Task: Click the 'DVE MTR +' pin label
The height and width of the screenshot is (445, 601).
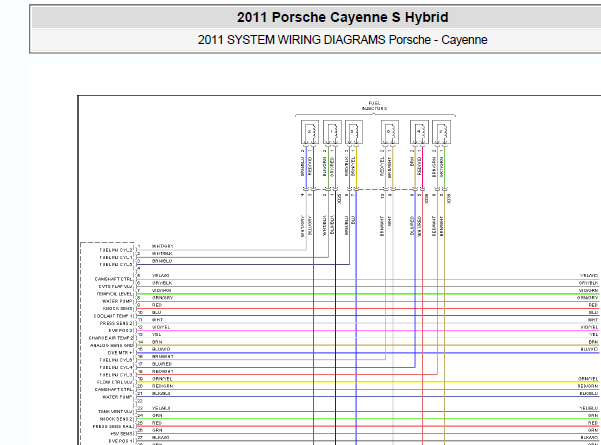Action: (x=120, y=353)
